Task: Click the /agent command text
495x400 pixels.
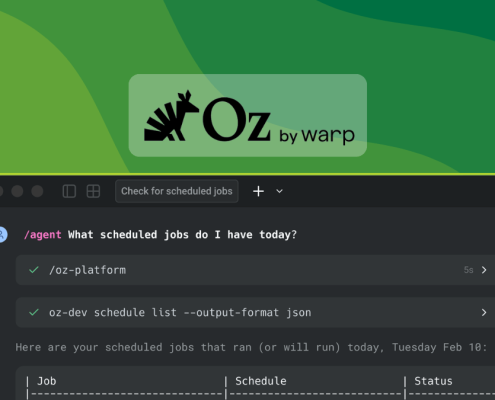Action: 43,235
